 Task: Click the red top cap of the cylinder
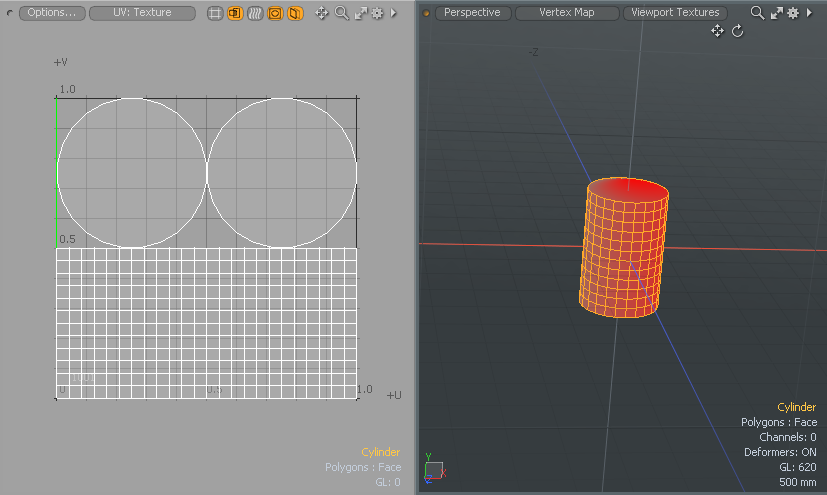[628, 190]
